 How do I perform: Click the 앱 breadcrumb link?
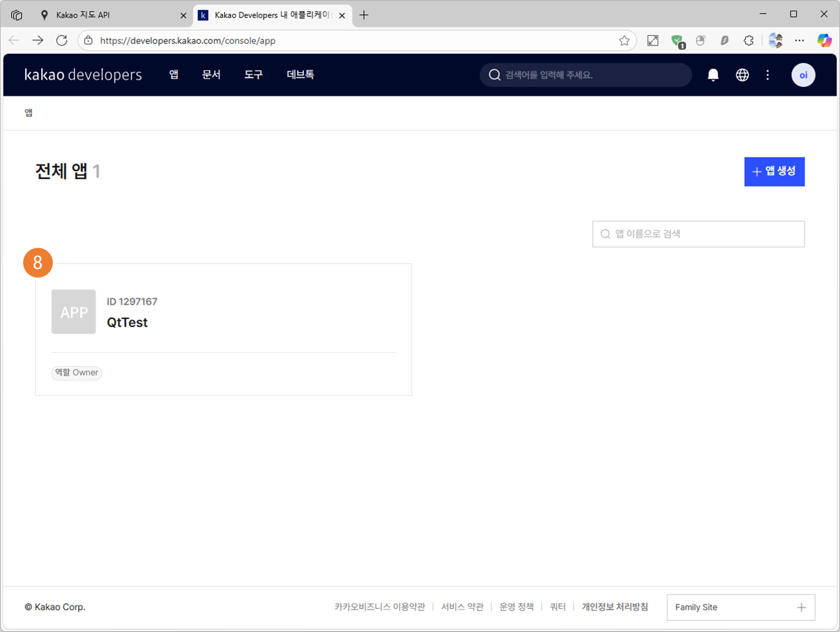[x=29, y=113]
